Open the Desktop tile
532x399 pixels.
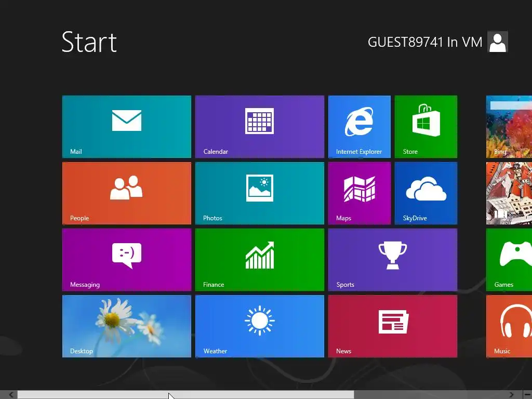click(x=127, y=326)
